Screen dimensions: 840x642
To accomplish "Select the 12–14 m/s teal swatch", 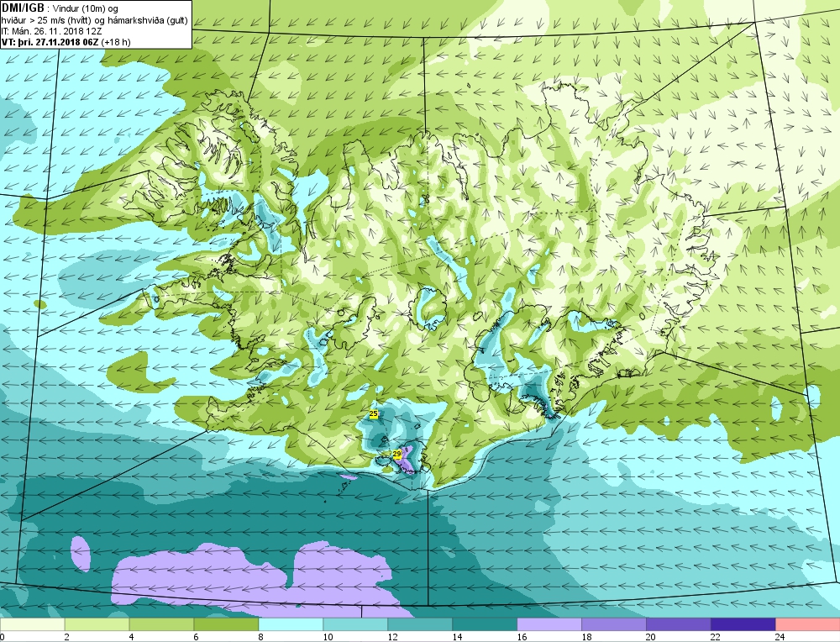I will pos(420,624).
